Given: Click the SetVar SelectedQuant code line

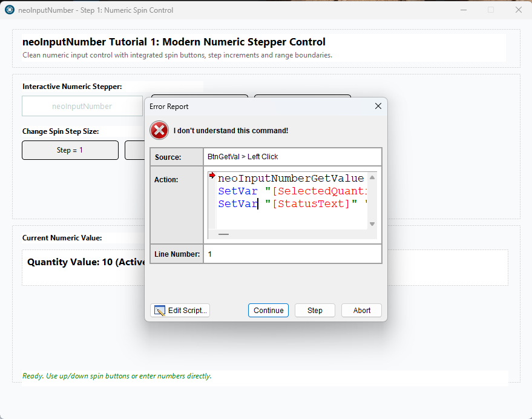Looking at the screenshot, I should [292, 191].
